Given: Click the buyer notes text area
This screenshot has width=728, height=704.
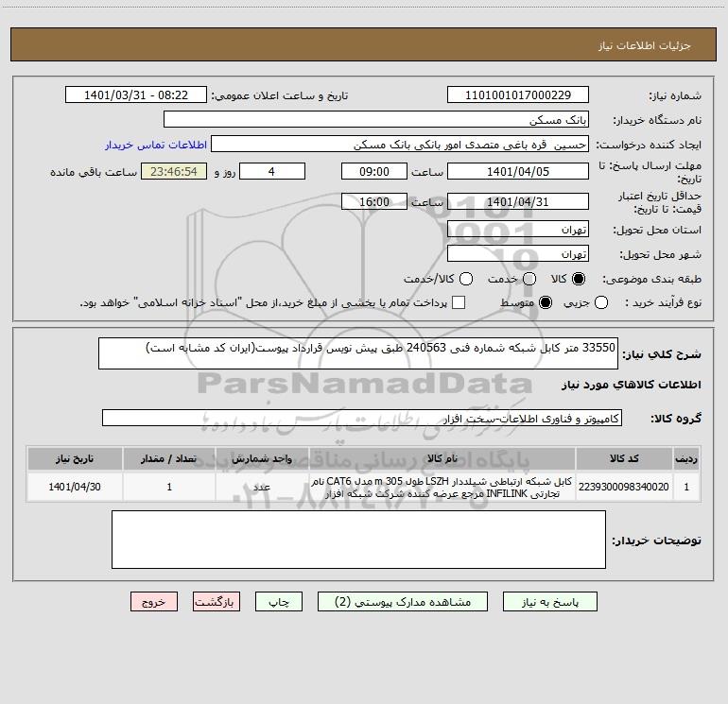Looking at the screenshot, I should (358, 540).
